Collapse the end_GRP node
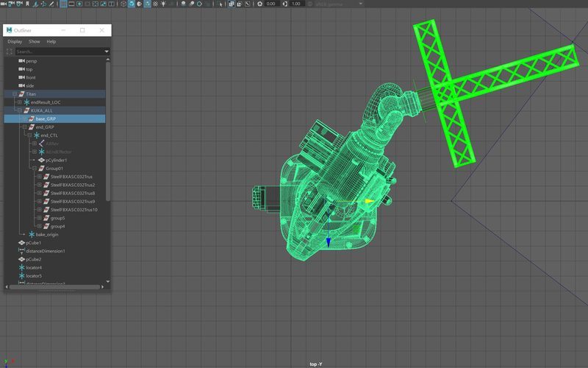Screen dimensions: 588x368 coord(24,127)
